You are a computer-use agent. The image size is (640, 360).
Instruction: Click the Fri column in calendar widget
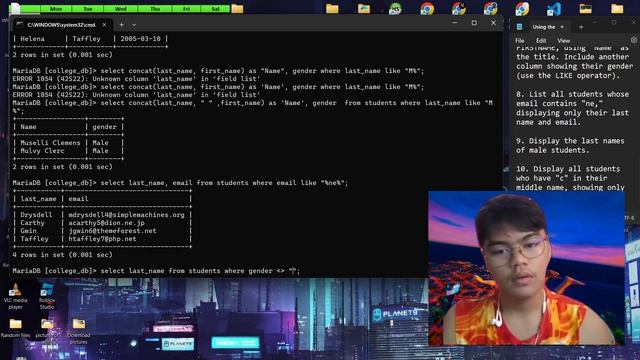[187, 9]
